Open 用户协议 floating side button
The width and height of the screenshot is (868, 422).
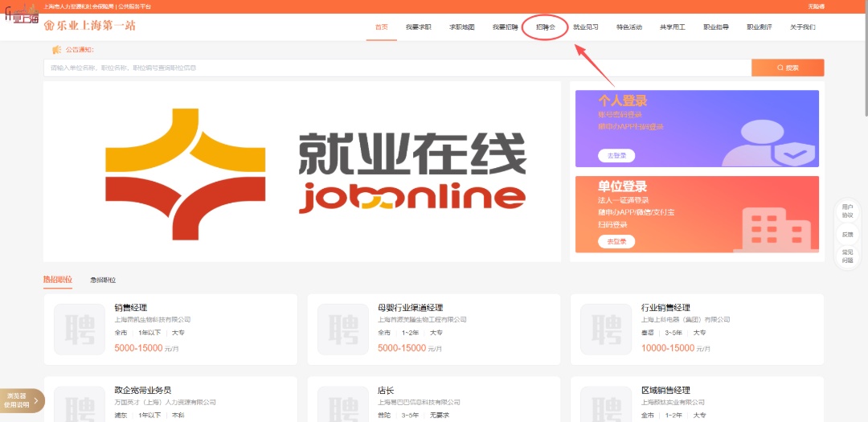point(847,211)
